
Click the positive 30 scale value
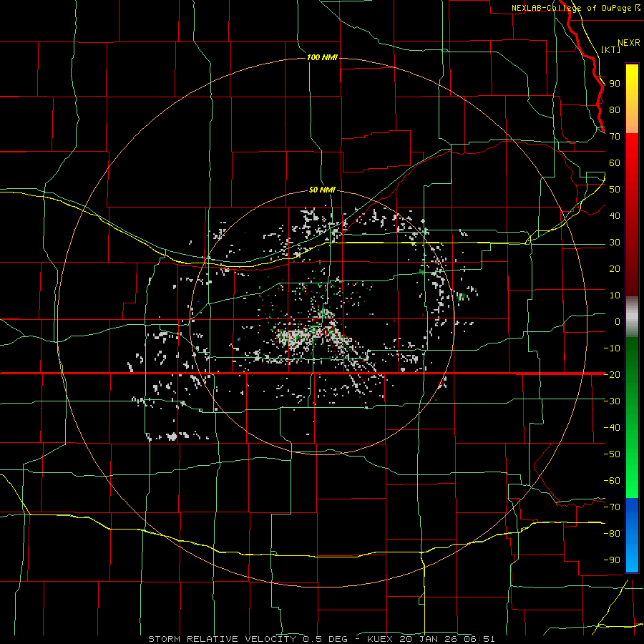(x=615, y=243)
